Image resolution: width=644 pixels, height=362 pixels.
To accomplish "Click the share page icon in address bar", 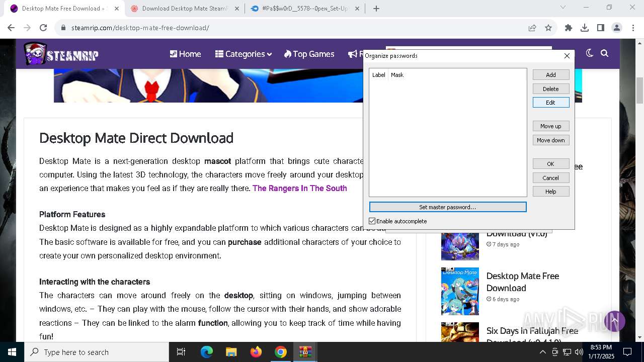I will 532,28.
